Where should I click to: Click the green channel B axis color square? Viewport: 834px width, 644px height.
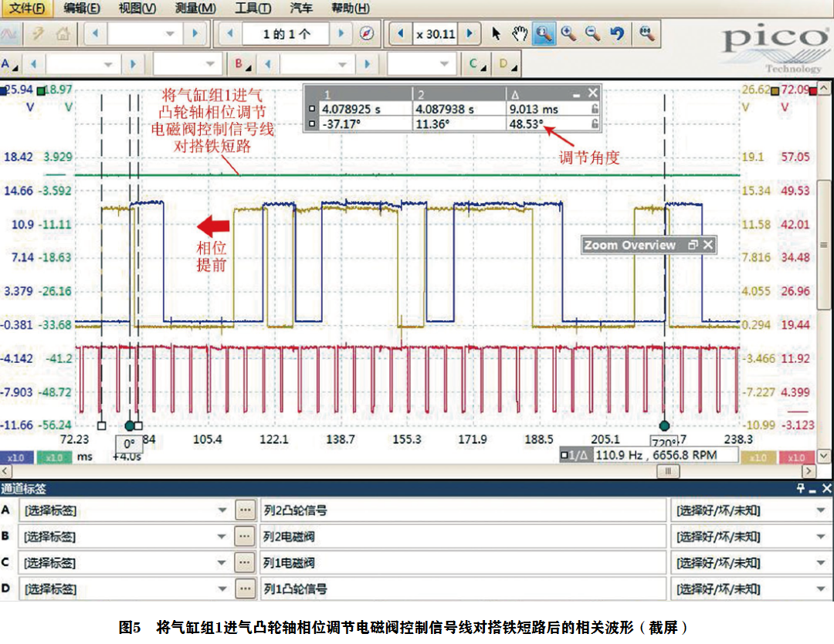coord(41,91)
